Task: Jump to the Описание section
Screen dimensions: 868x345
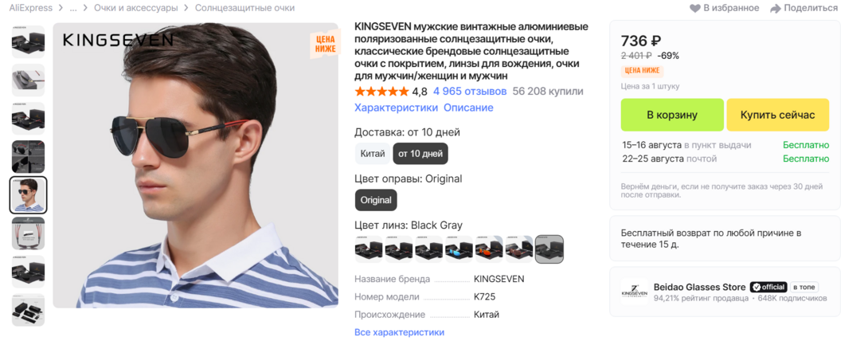Action: 468,108
